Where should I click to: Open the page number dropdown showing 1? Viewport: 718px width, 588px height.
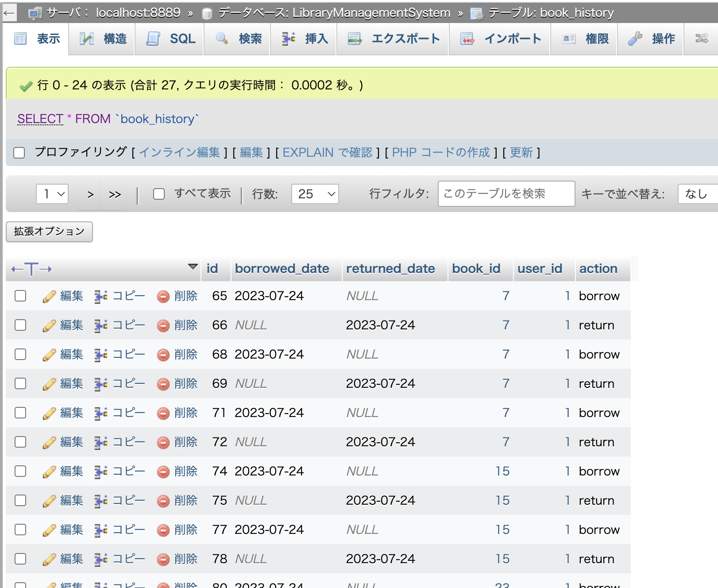[52, 194]
